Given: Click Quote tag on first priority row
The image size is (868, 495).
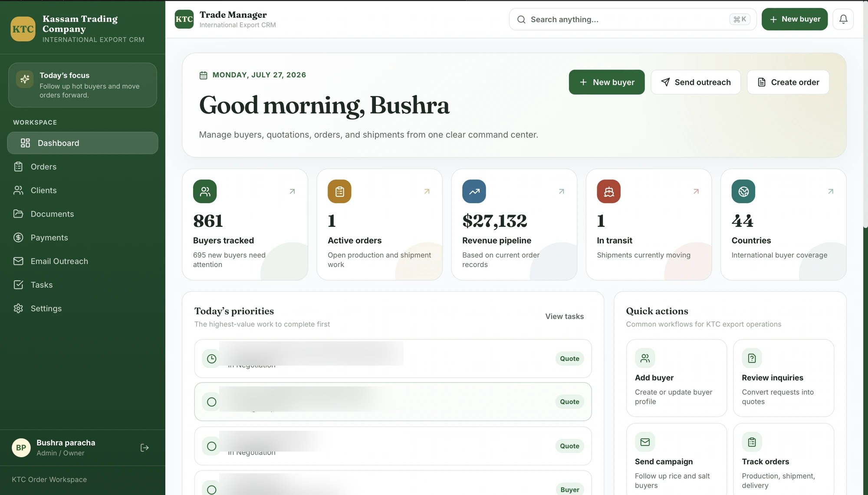Looking at the screenshot, I should tap(569, 359).
